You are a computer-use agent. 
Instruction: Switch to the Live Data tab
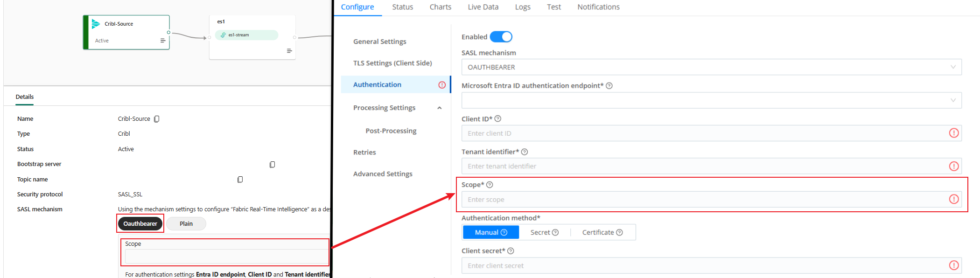[x=483, y=7]
